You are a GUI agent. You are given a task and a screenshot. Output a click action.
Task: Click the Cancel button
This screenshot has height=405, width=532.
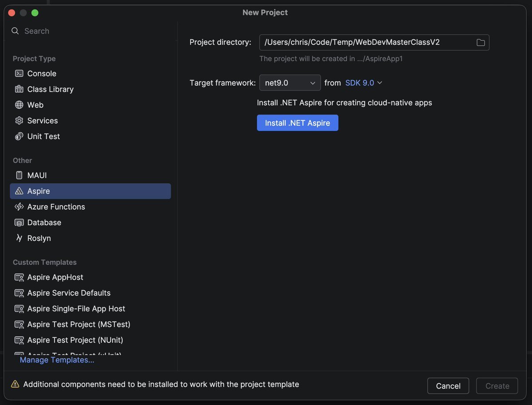(448, 386)
